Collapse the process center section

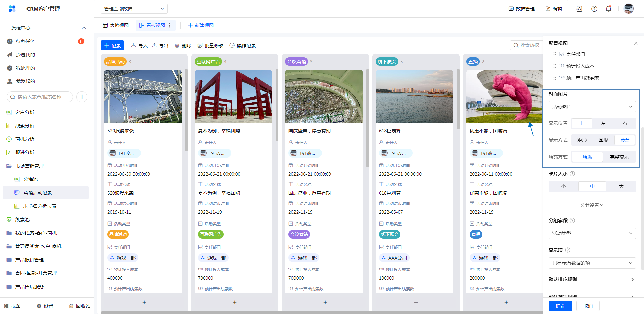coord(84,28)
